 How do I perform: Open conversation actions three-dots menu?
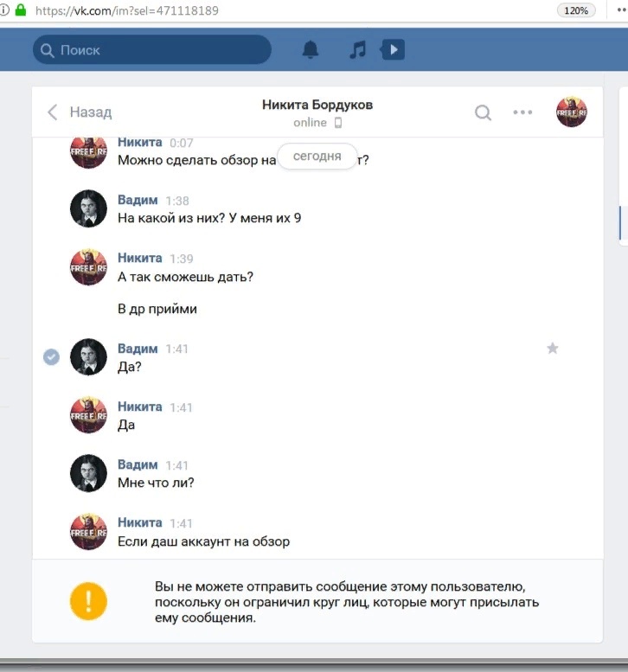522,112
